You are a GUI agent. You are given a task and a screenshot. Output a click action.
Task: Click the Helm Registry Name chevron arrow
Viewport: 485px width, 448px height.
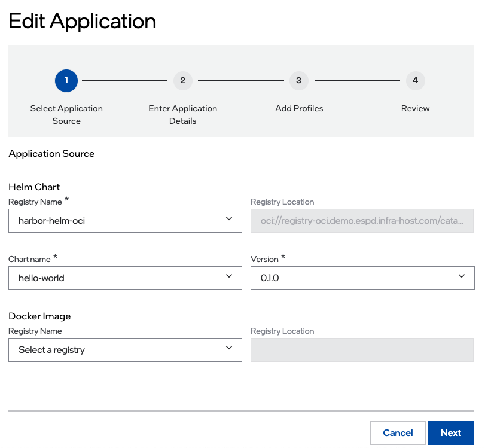tap(229, 219)
